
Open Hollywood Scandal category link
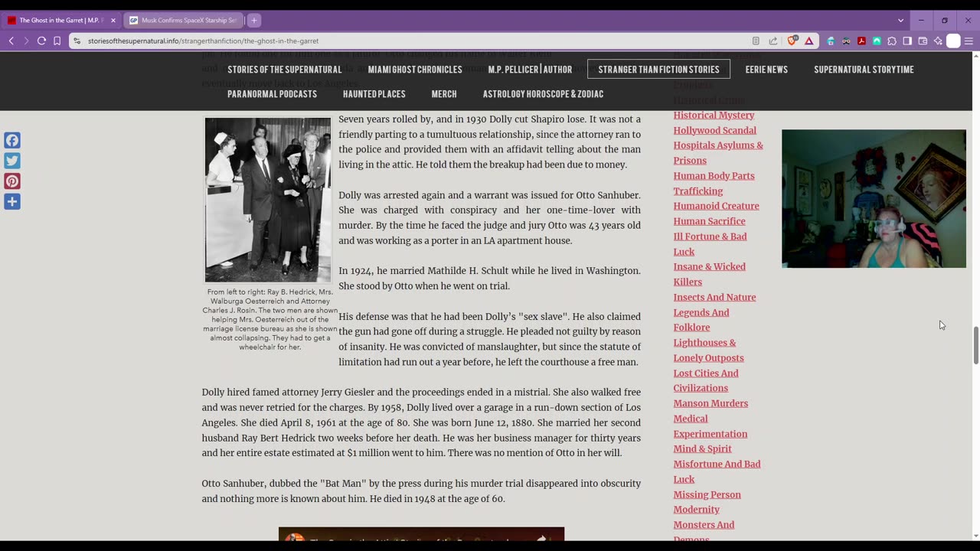[714, 130]
